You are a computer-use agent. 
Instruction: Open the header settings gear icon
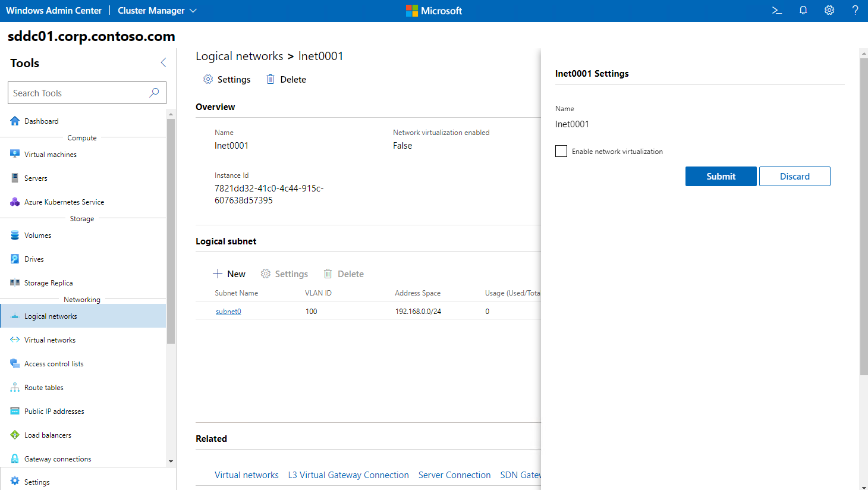(829, 10)
